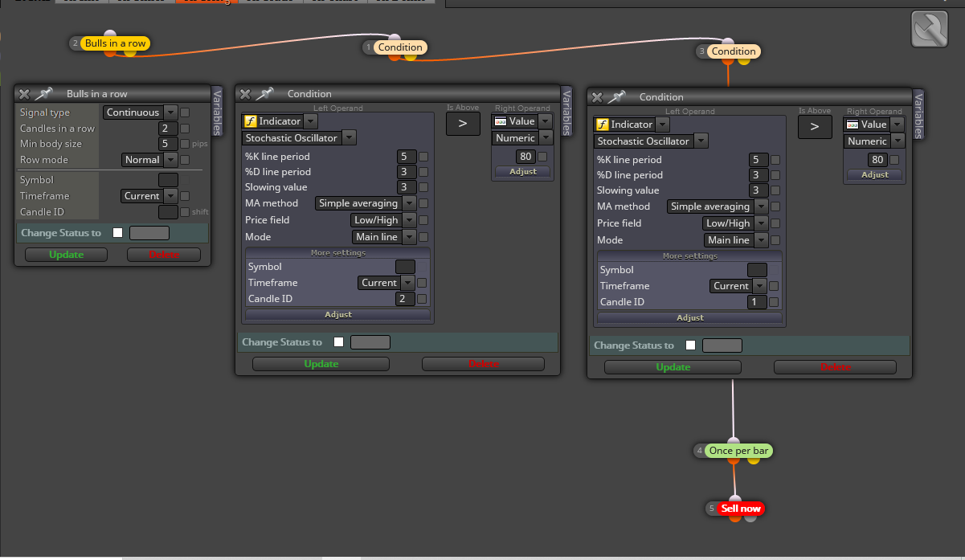Pin the middle Condition panel

coord(264,94)
